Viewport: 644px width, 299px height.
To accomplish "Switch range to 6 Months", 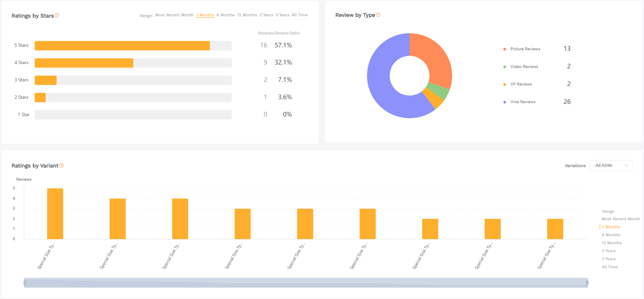I will pos(226,15).
